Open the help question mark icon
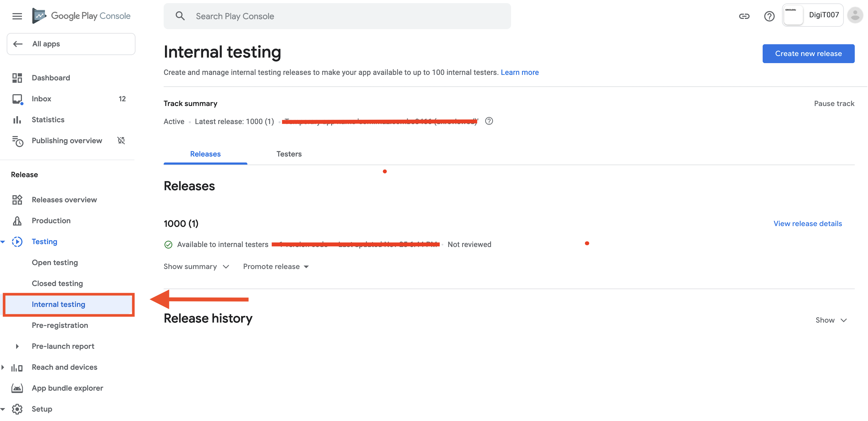 [x=769, y=16]
